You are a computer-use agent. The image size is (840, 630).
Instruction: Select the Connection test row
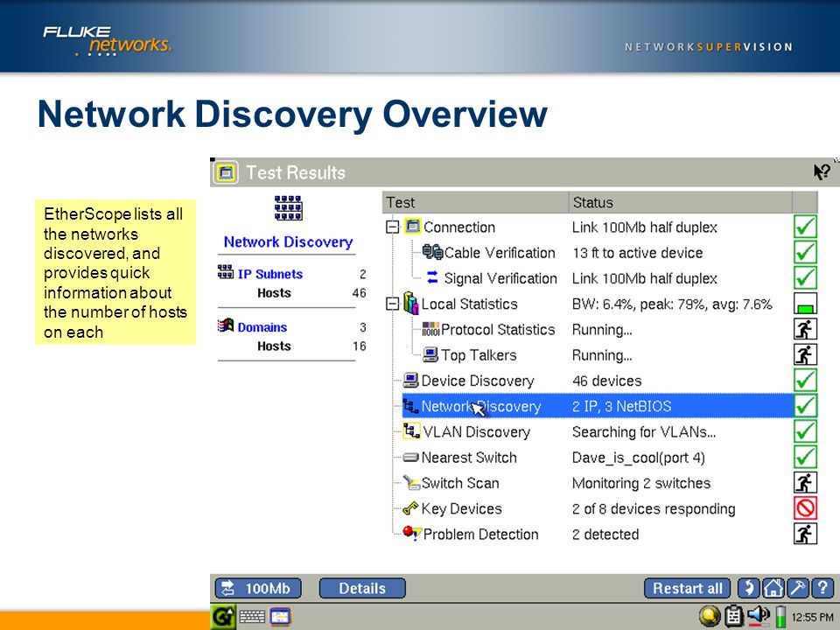click(x=600, y=227)
